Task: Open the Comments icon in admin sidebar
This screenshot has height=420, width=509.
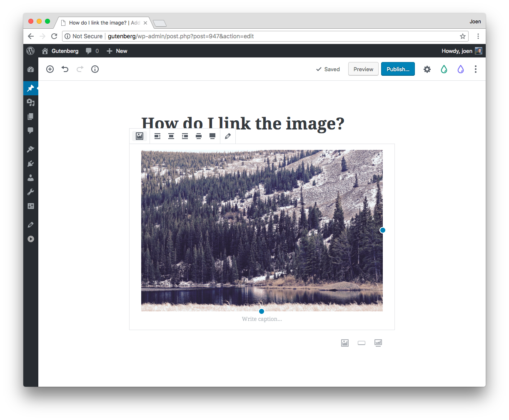Action: 30,131
